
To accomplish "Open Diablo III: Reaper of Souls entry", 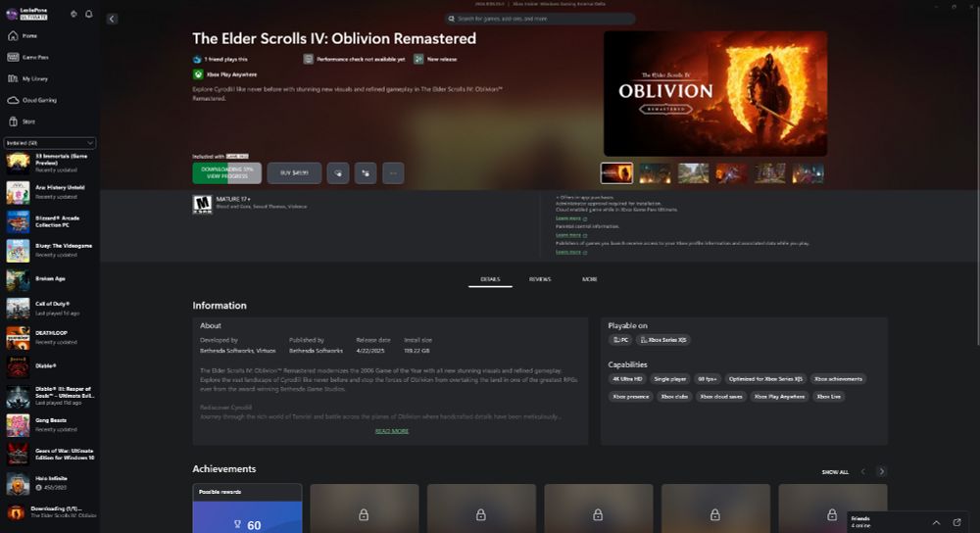I will pyautogui.click(x=50, y=396).
